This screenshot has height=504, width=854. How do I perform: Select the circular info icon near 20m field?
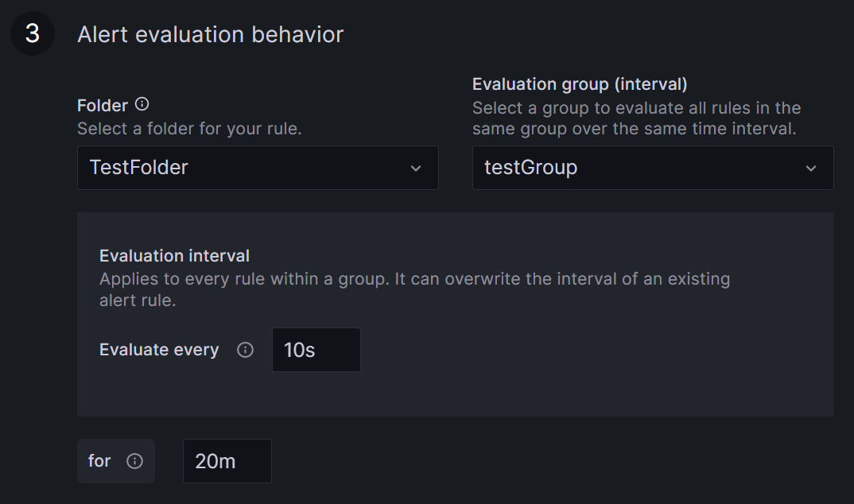135,461
